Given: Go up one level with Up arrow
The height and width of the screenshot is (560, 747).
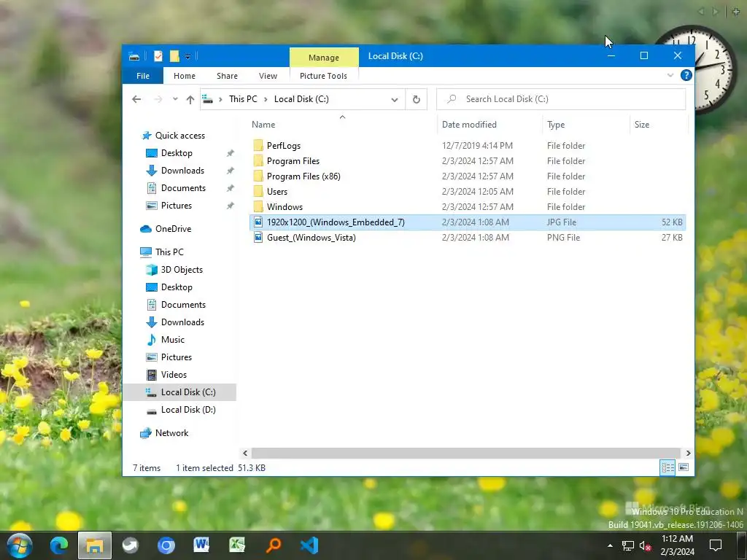Looking at the screenshot, I should click(190, 99).
